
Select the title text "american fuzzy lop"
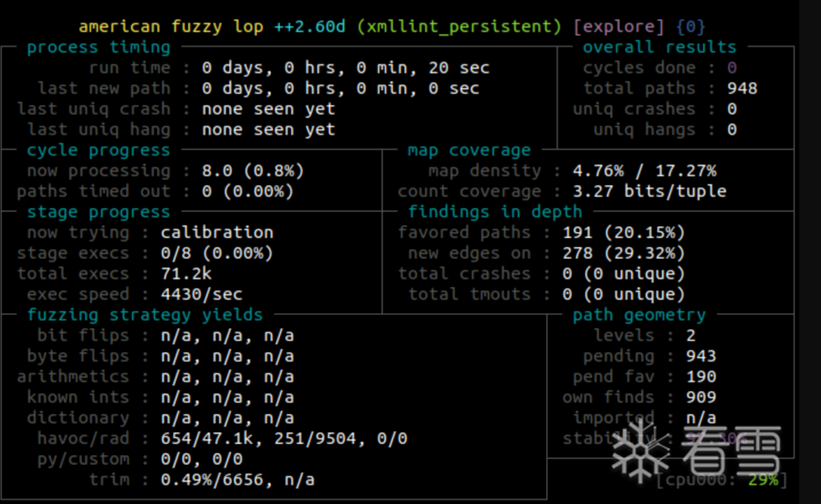(x=171, y=27)
